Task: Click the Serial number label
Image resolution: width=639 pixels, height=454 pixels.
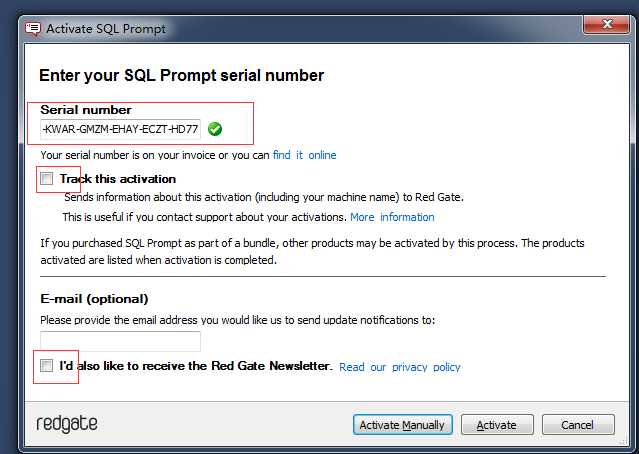Action: click(x=86, y=110)
